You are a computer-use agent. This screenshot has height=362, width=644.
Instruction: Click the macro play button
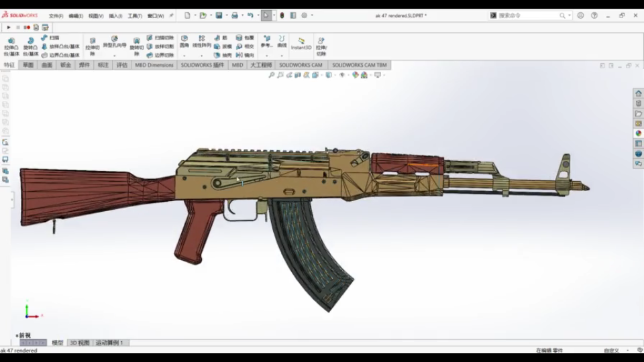point(9,27)
